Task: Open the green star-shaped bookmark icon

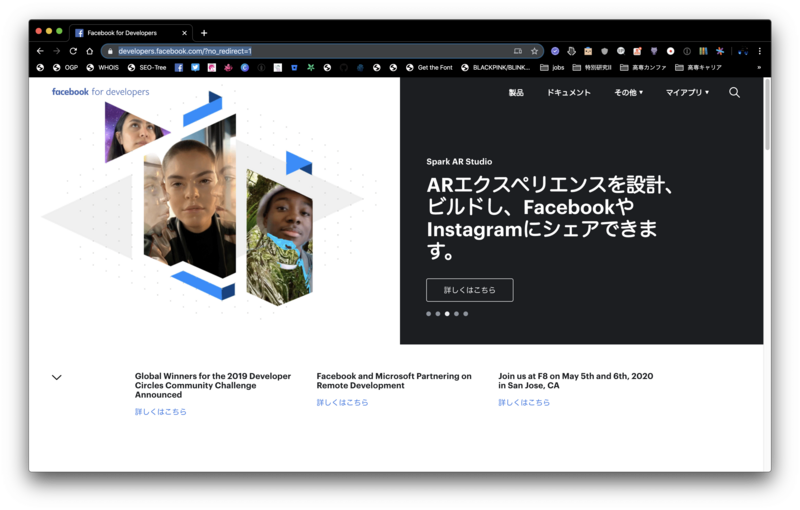Action: click(311, 67)
